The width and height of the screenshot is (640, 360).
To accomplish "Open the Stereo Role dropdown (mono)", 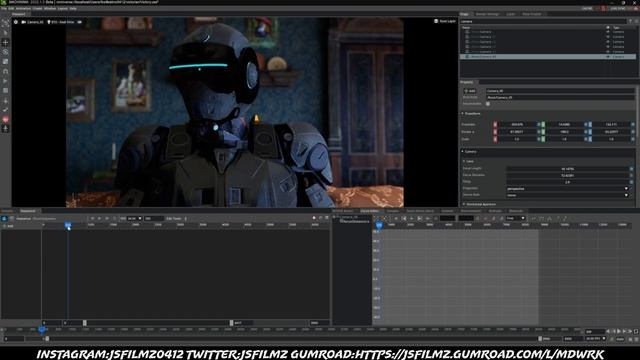I will [567, 195].
